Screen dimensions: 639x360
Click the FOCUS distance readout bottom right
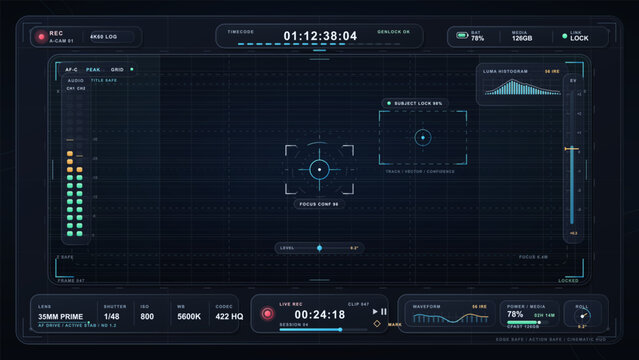coord(533,257)
